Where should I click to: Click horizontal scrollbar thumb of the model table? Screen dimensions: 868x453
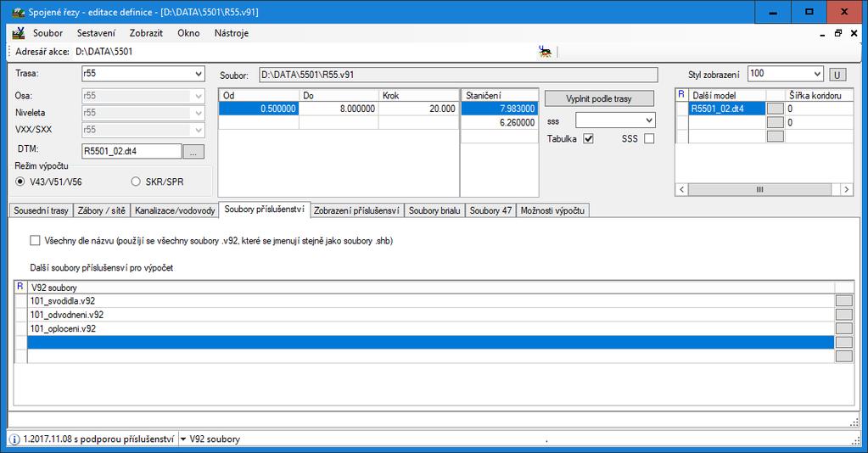759,189
